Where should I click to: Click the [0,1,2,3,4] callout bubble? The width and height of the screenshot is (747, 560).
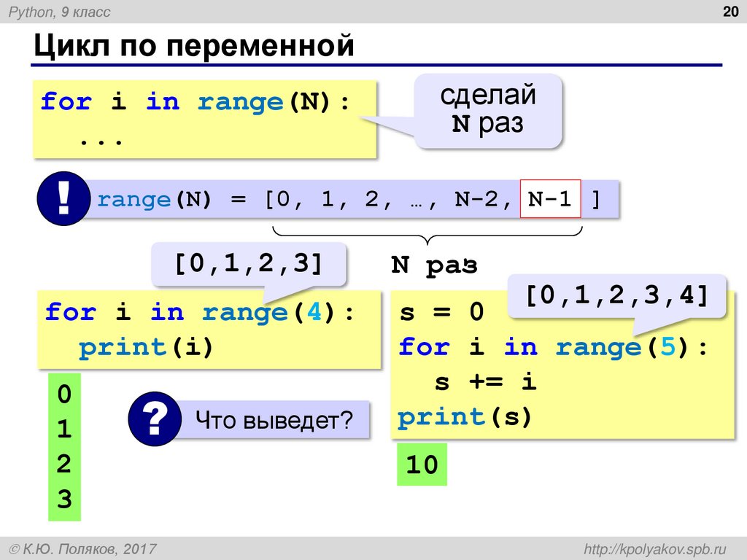click(616, 296)
